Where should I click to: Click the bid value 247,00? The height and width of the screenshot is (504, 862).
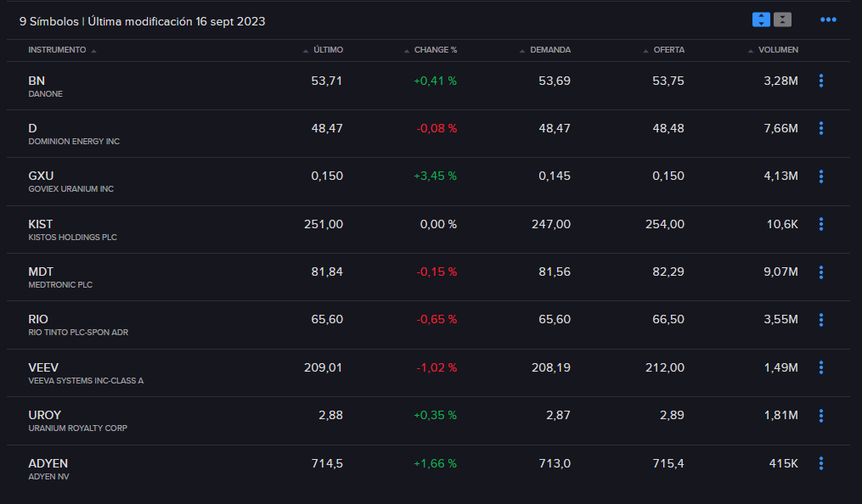(x=551, y=224)
